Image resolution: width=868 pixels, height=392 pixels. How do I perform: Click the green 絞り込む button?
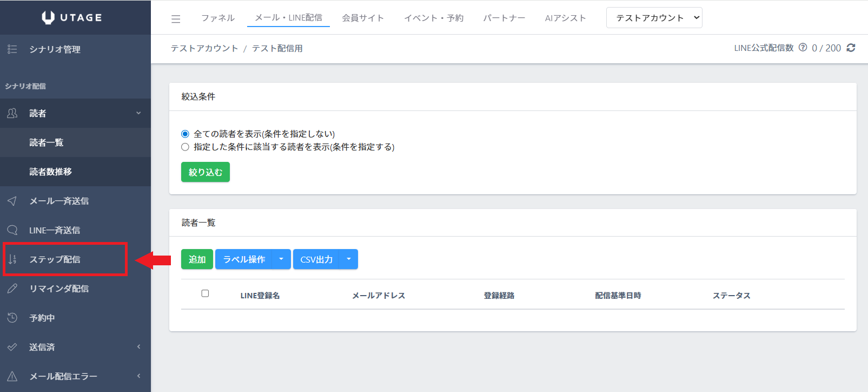205,172
